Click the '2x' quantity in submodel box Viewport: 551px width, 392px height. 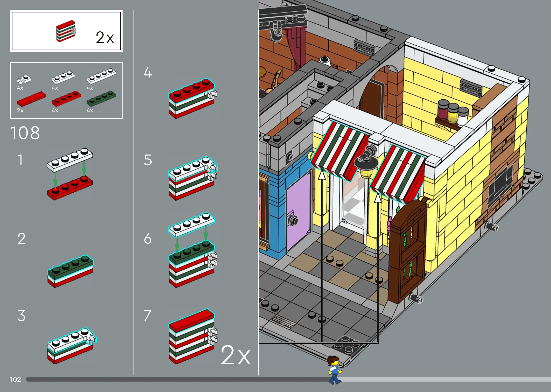tap(105, 37)
